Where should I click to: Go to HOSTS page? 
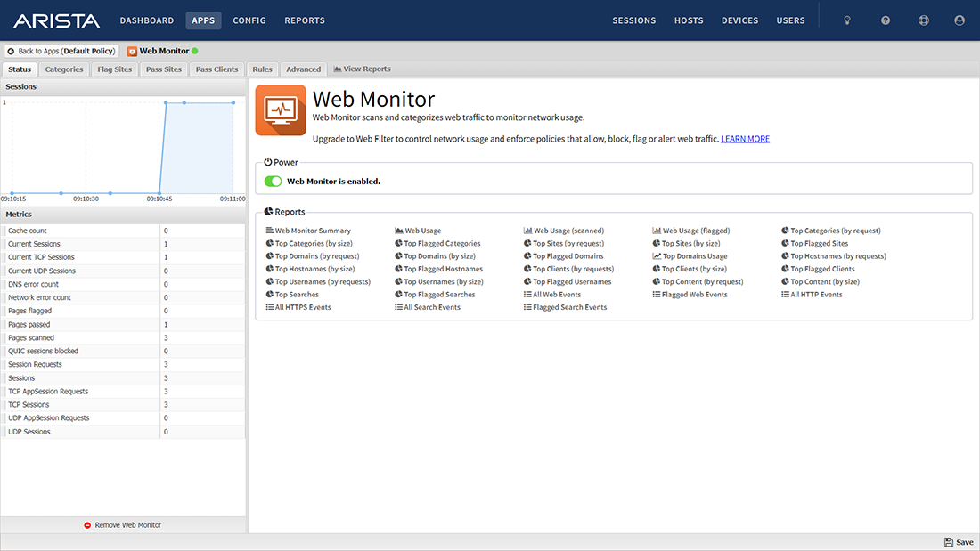[x=689, y=20]
